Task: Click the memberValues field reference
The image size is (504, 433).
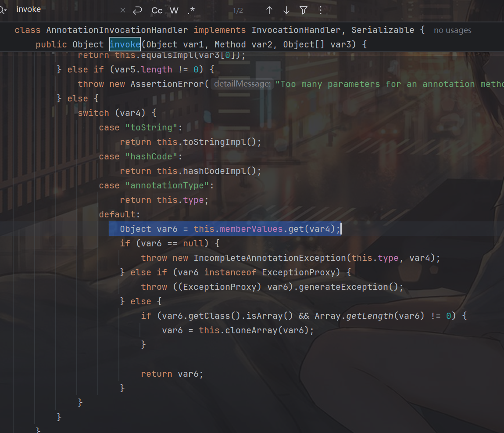Action: (251, 229)
